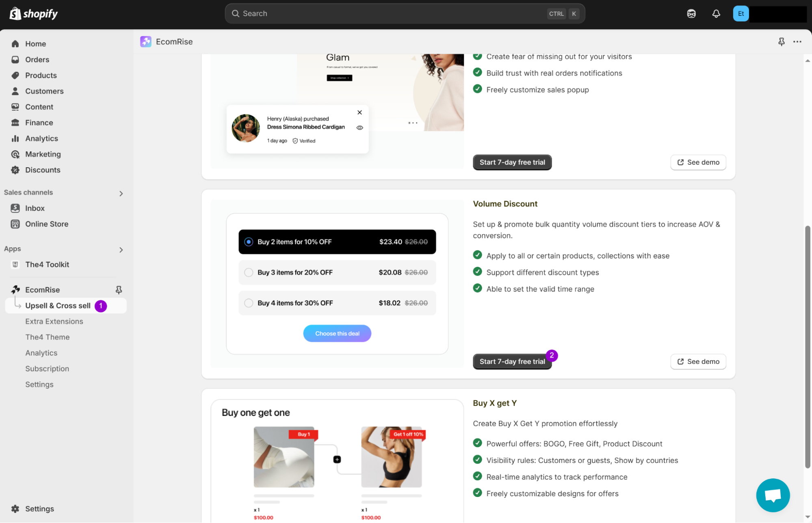812x523 pixels.
Task: Click the Henry purchase avatar image
Action: click(x=246, y=128)
